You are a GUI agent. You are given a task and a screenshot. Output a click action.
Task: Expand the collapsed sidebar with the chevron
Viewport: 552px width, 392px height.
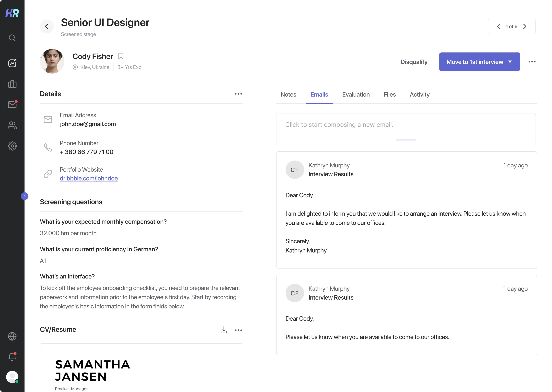click(x=25, y=196)
